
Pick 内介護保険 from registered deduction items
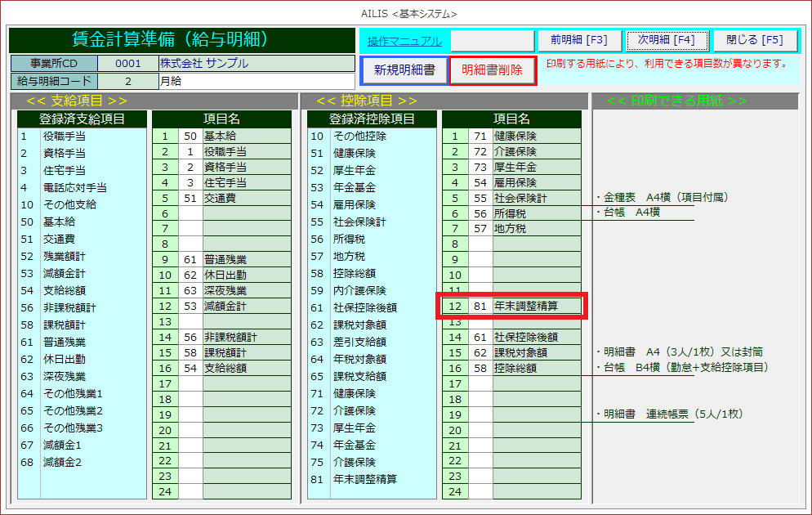click(x=359, y=290)
